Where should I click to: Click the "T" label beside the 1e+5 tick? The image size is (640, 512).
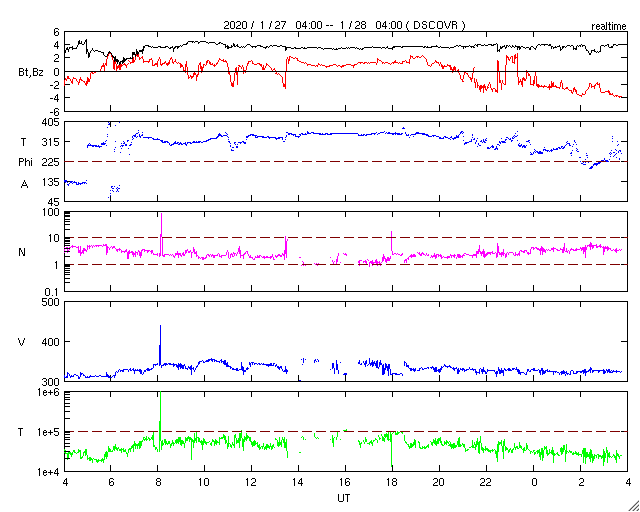coord(21,432)
